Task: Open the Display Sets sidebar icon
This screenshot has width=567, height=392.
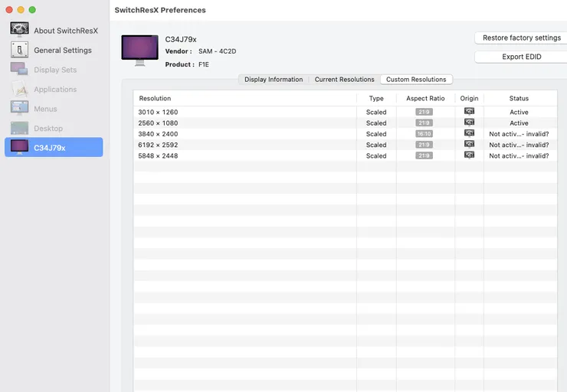Action: click(19, 69)
